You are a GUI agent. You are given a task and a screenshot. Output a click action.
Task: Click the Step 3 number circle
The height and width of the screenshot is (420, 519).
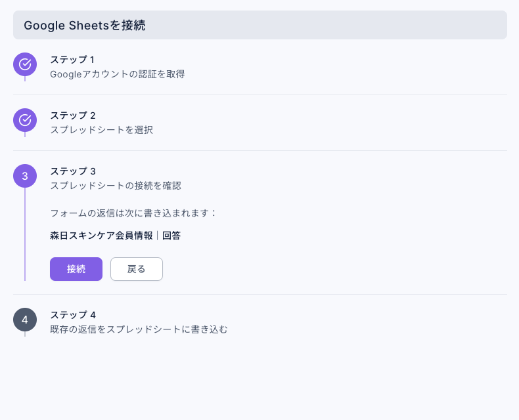(25, 176)
